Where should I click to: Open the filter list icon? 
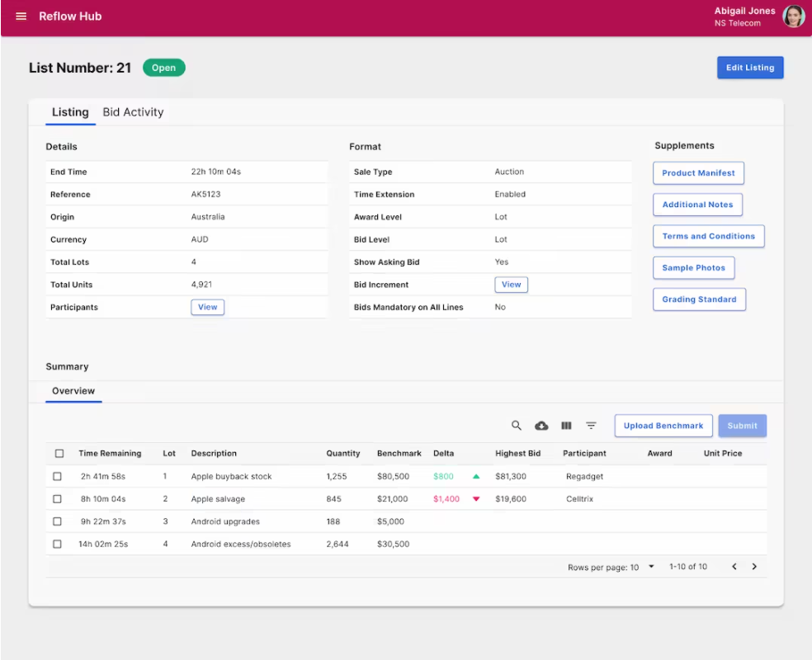coord(591,426)
